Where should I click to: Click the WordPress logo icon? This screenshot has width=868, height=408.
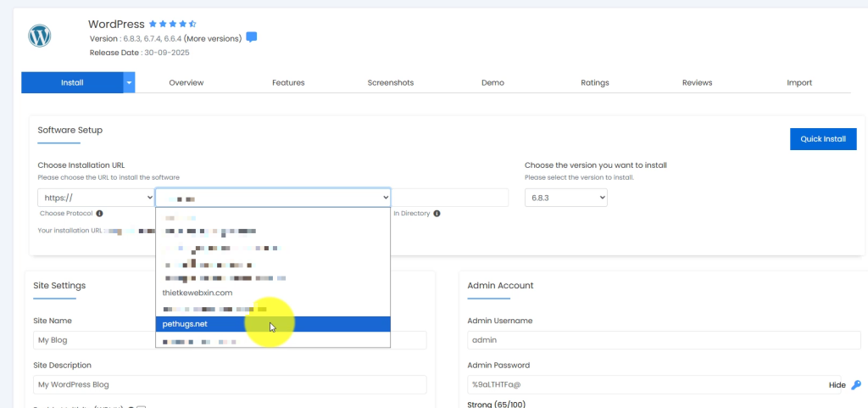pyautogui.click(x=40, y=36)
